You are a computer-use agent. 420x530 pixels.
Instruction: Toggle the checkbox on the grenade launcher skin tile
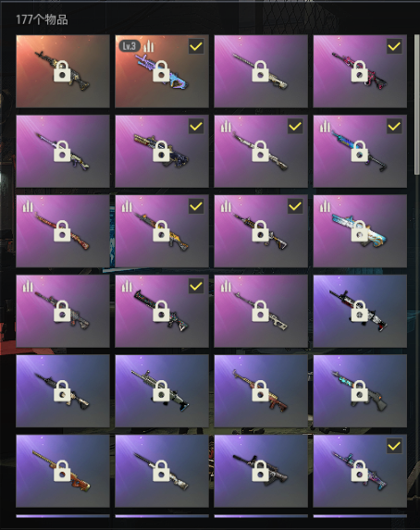coord(196,127)
